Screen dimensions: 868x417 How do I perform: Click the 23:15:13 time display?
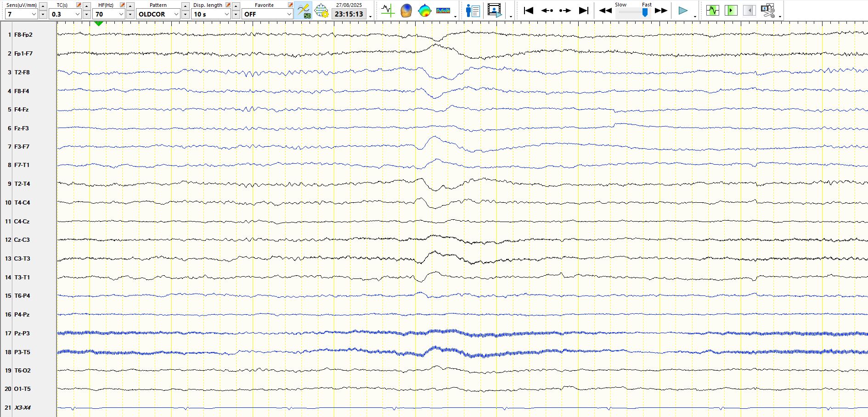tap(349, 14)
